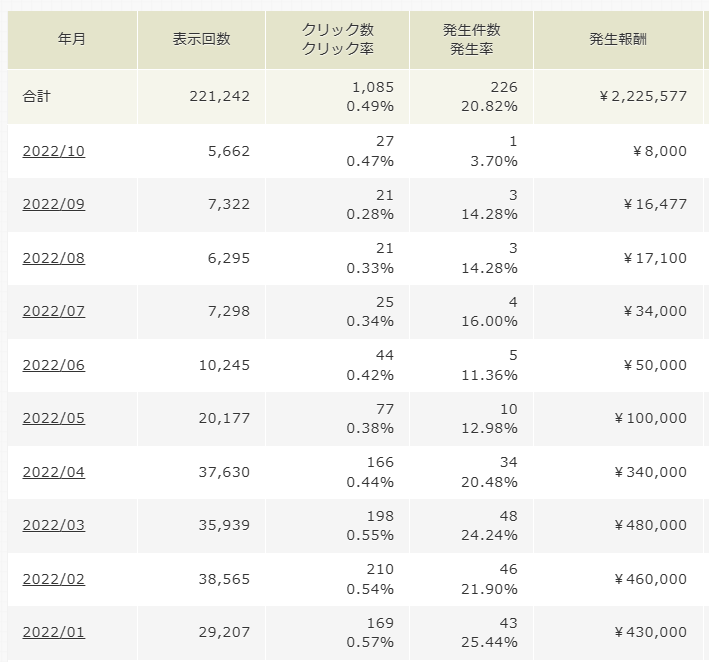Select click rate 0.49% in total row
Screen dimensions: 709x662
click(x=370, y=107)
